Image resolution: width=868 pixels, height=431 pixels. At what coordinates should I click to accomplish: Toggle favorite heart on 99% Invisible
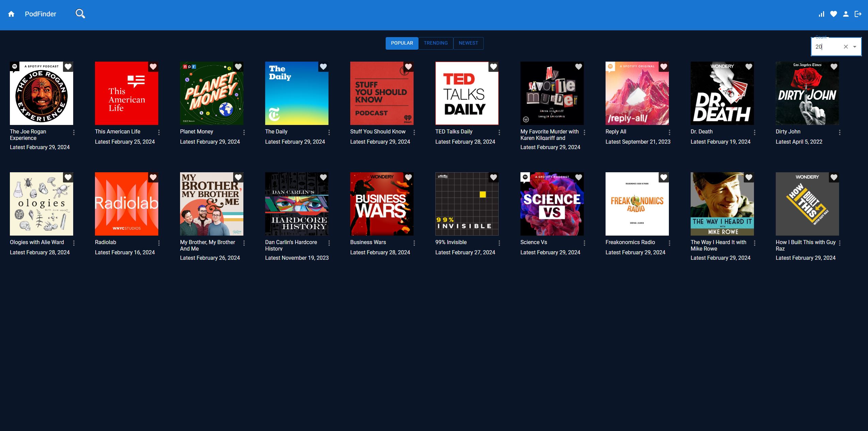coord(494,177)
